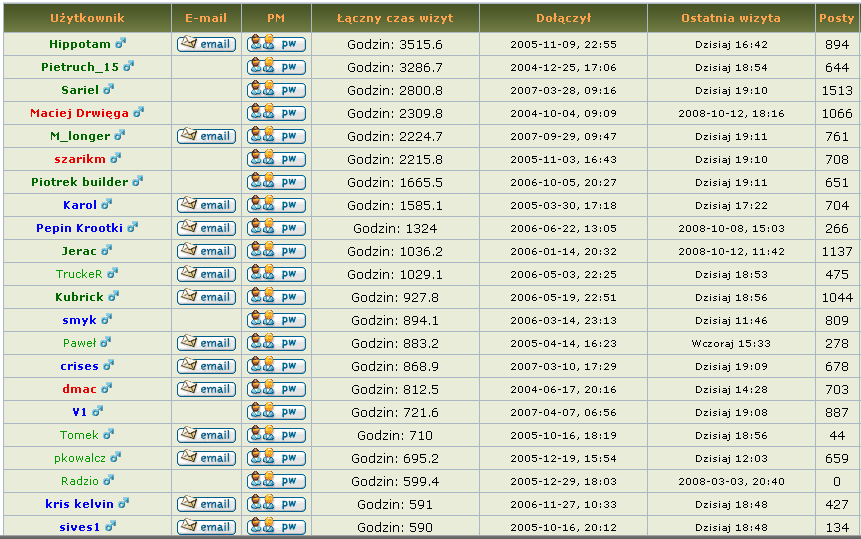Click the email button in Karol's row
This screenshot has width=861, height=539.
pos(206,205)
